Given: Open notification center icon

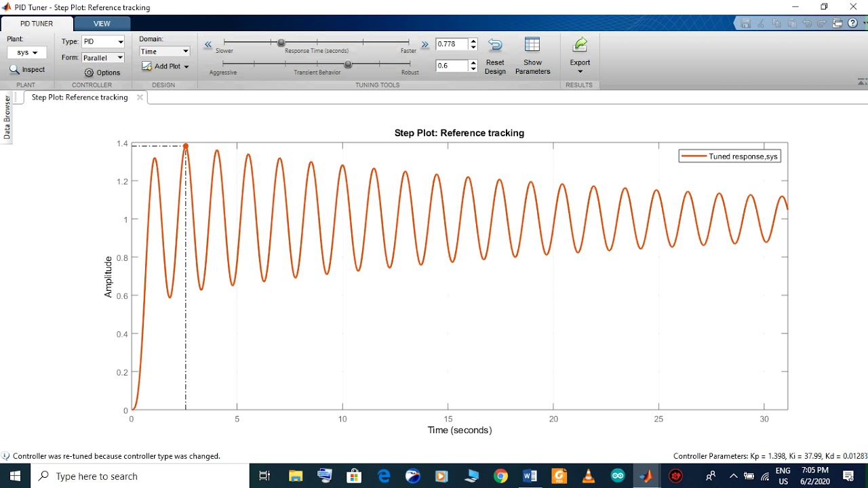Looking at the screenshot, I should [x=848, y=476].
